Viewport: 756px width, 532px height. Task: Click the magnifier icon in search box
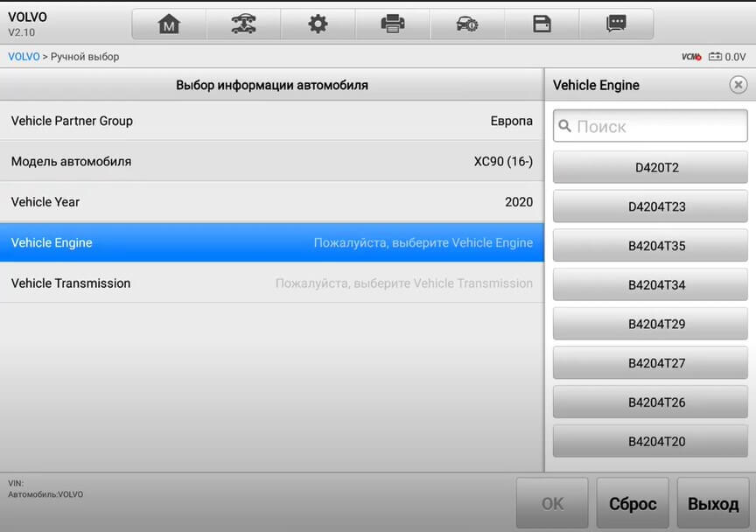click(x=564, y=126)
